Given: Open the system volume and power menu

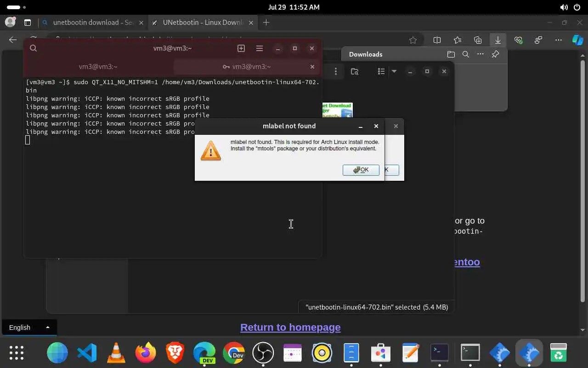Looking at the screenshot, I should coord(570,7).
